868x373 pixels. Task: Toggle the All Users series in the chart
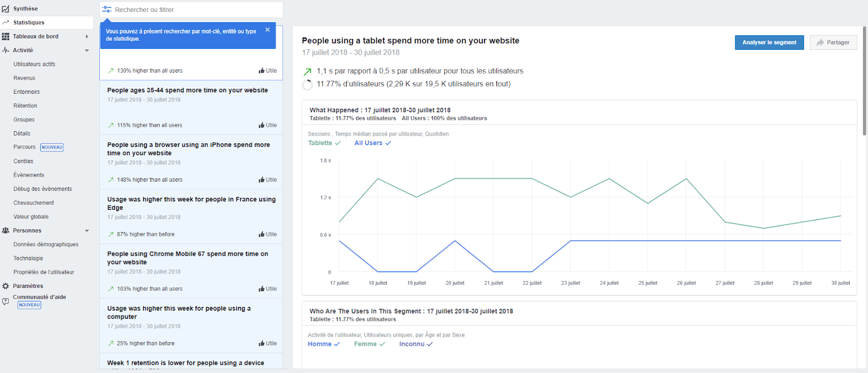(373, 143)
